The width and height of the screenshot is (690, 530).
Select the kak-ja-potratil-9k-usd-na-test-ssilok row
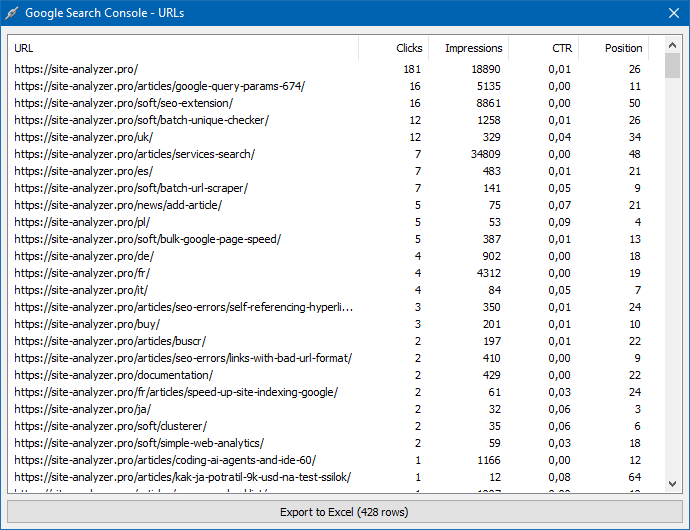pyautogui.click(x=327, y=477)
